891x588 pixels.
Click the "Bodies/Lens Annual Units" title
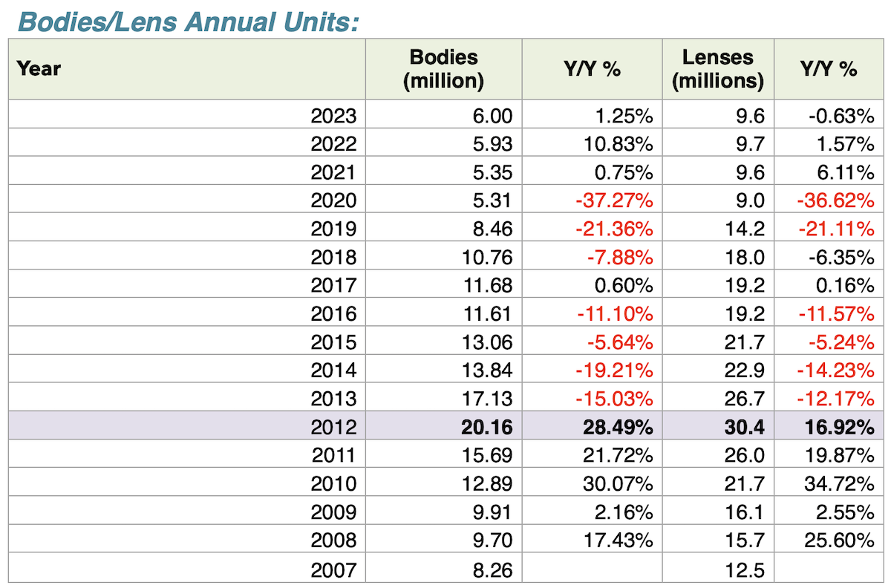click(188, 22)
